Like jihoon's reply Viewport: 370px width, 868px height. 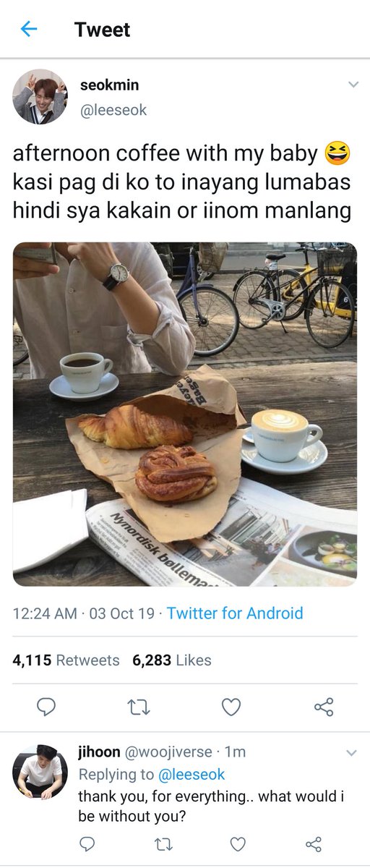[x=238, y=844]
